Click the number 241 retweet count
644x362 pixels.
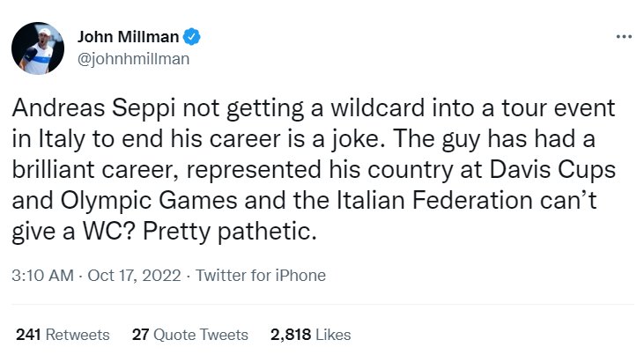(x=28, y=335)
